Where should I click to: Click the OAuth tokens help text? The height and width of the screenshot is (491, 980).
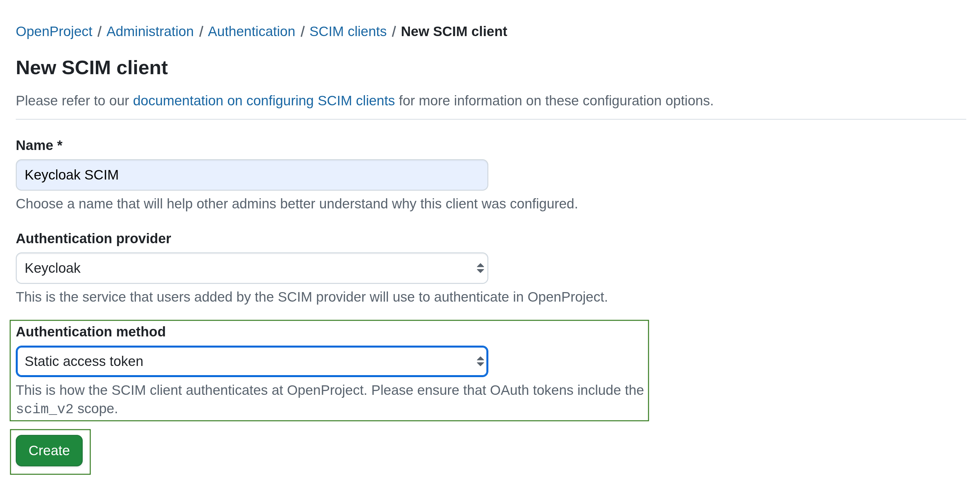pos(330,390)
